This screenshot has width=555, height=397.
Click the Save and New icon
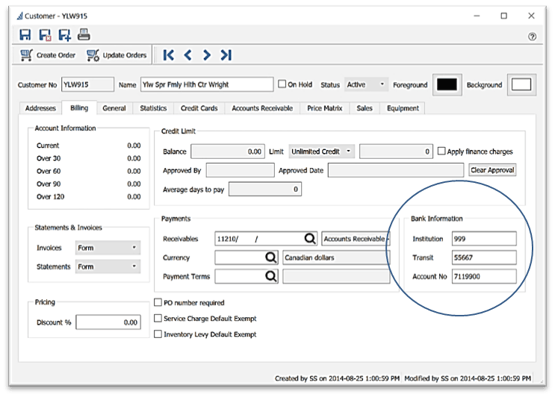(64, 35)
